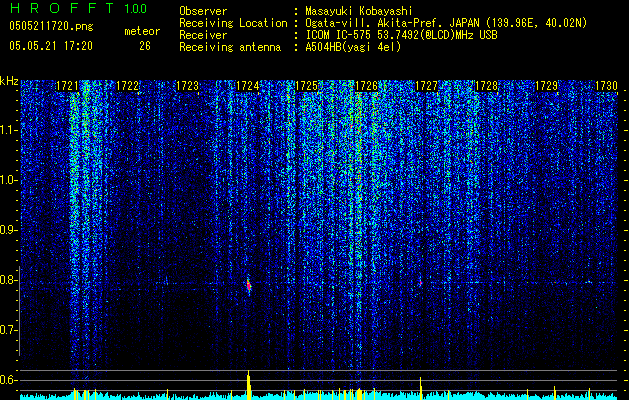629x400 pixels.
Task: Click the tallest yellow power spike below 1724
Action: tap(249, 385)
